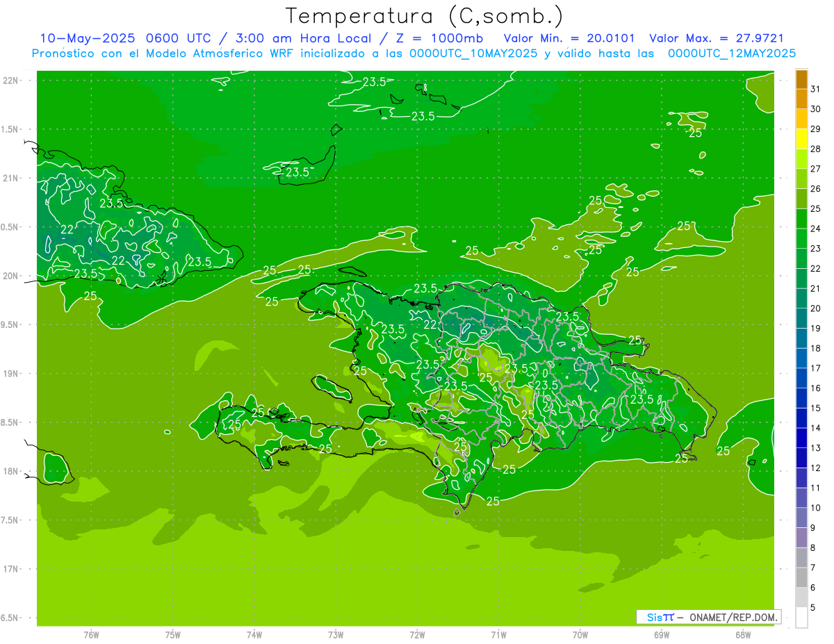This screenshot has width=834, height=644.
Task: Click the '18' value on the color scale
Action: (x=816, y=348)
